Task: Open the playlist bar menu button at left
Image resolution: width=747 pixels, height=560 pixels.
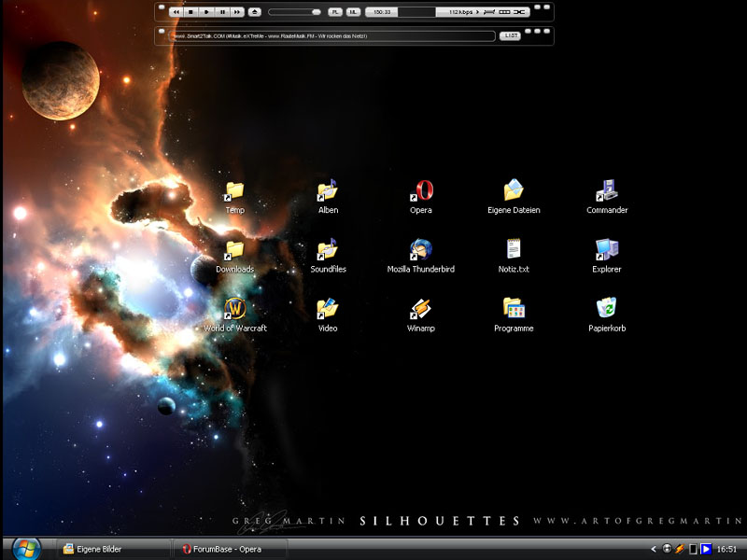Action: click(162, 31)
